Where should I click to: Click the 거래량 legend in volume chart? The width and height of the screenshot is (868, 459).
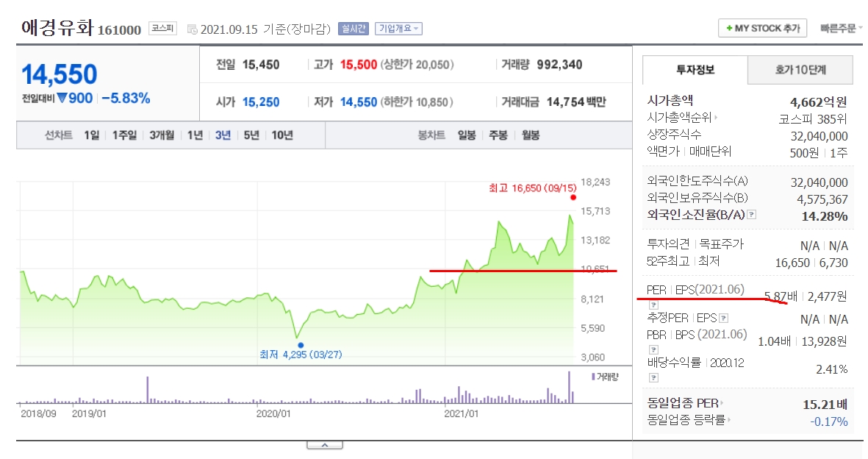[x=605, y=377]
